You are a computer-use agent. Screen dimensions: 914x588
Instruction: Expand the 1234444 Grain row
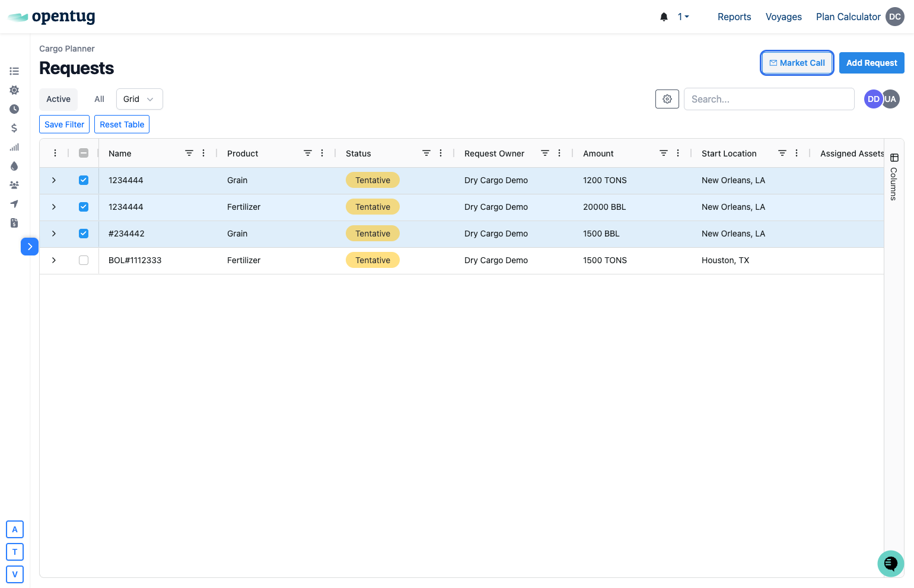[54, 180]
